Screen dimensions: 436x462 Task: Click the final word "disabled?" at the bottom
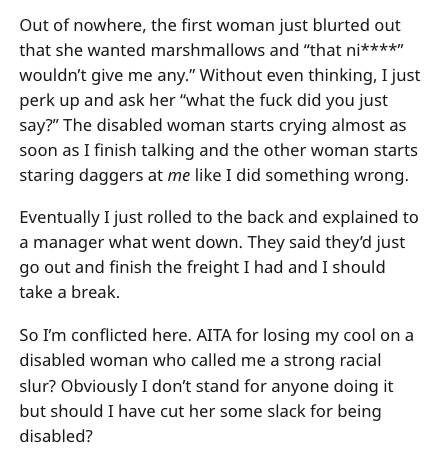click(x=56, y=436)
